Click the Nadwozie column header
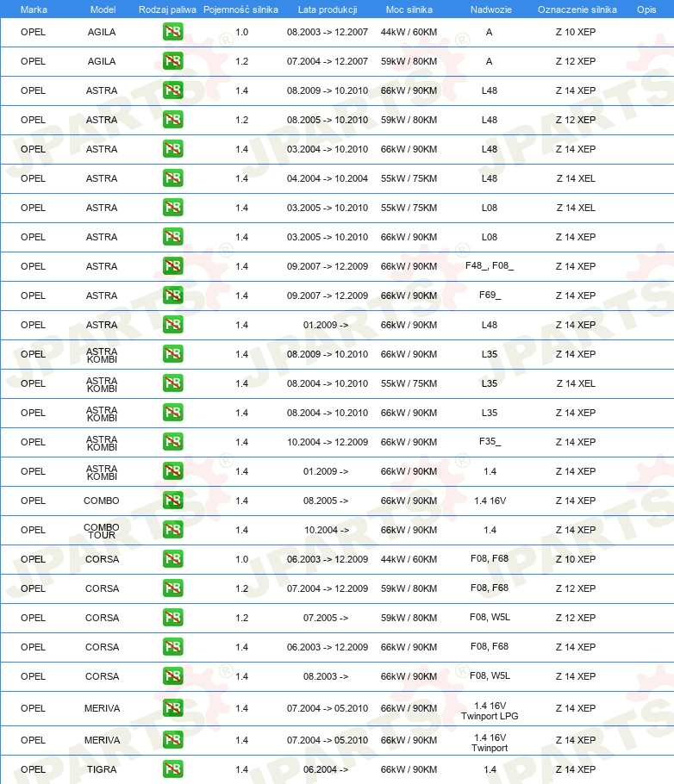674x784 pixels. tap(491, 9)
